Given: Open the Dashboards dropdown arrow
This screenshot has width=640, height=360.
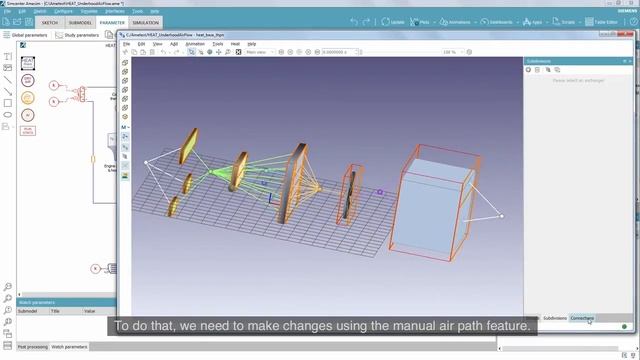Looking at the screenshot, I should coord(517,22).
